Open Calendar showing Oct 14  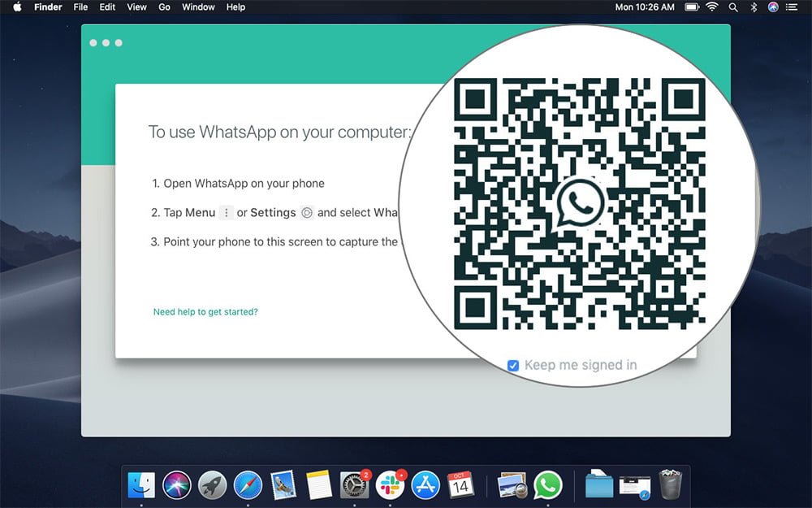coord(461,486)
